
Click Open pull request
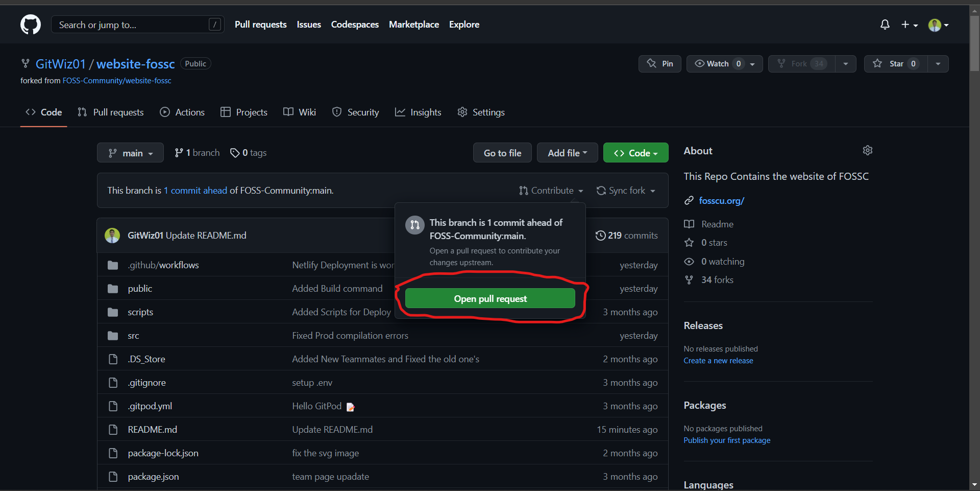[x=490, y=298]
